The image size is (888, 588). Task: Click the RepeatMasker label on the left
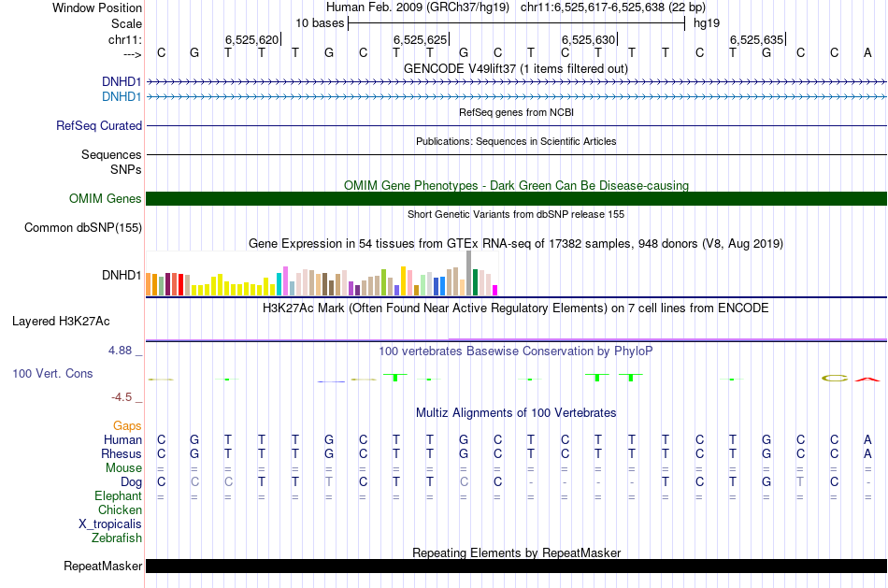(103, 566)
